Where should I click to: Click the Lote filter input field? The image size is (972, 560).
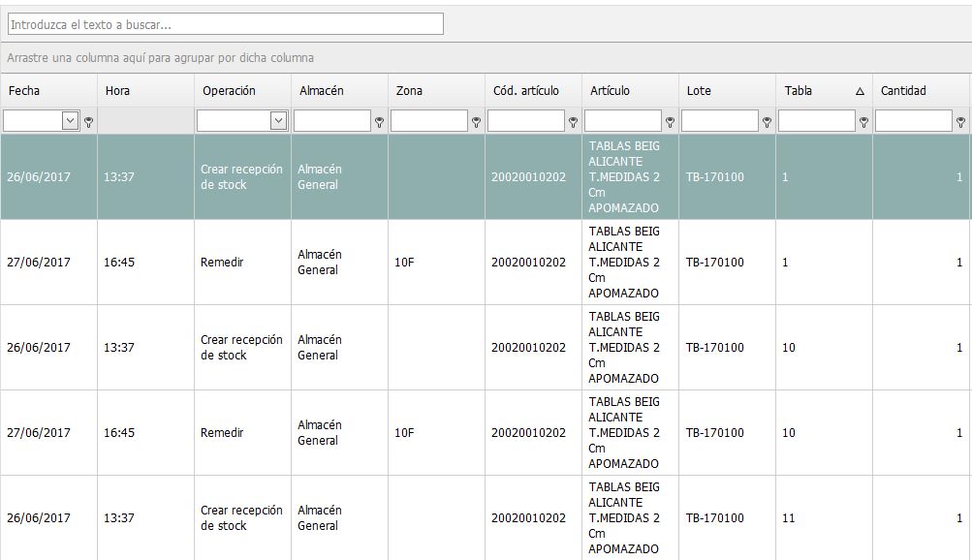click(x=720, y=121)
